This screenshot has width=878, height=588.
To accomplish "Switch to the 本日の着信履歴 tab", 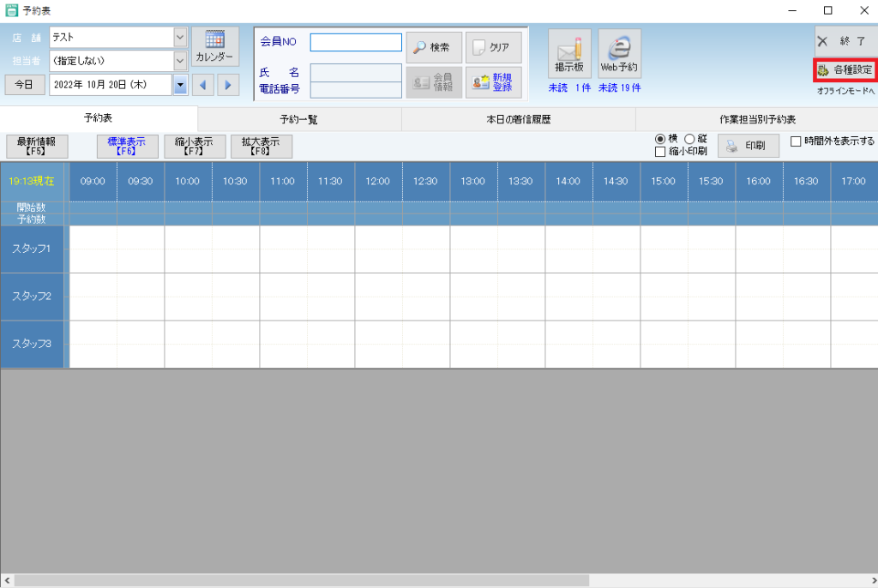I will click(518, 119).
